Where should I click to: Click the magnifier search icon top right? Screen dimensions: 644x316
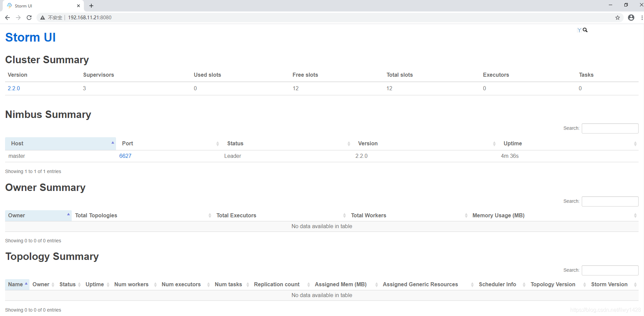point(585,30)
